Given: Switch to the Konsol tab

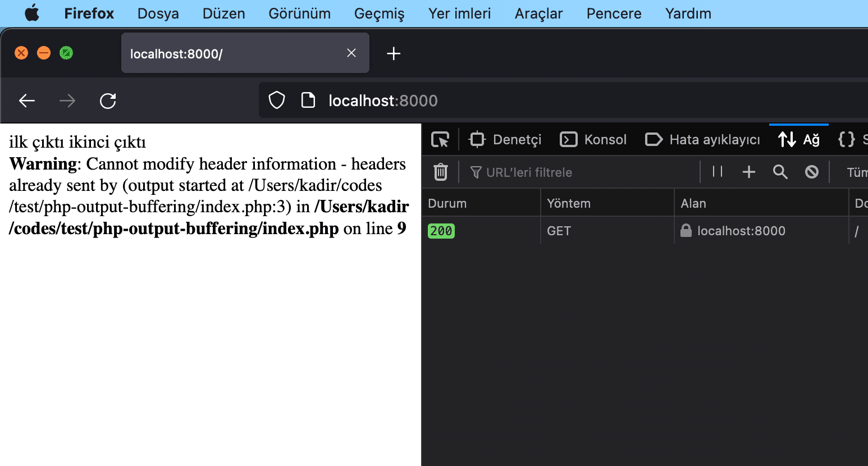Looking at the screenshot, I should [x=593, y=139].
